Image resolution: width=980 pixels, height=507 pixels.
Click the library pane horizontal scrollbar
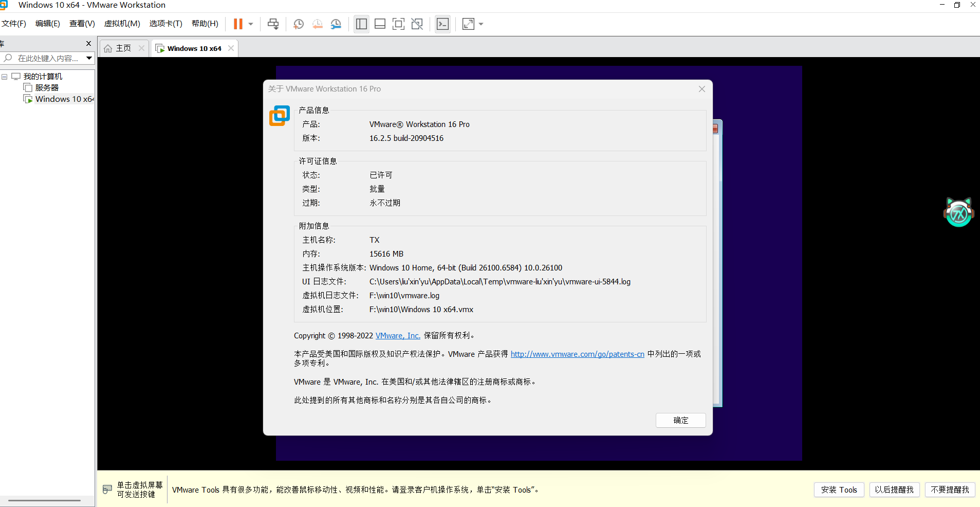(44, 500)
